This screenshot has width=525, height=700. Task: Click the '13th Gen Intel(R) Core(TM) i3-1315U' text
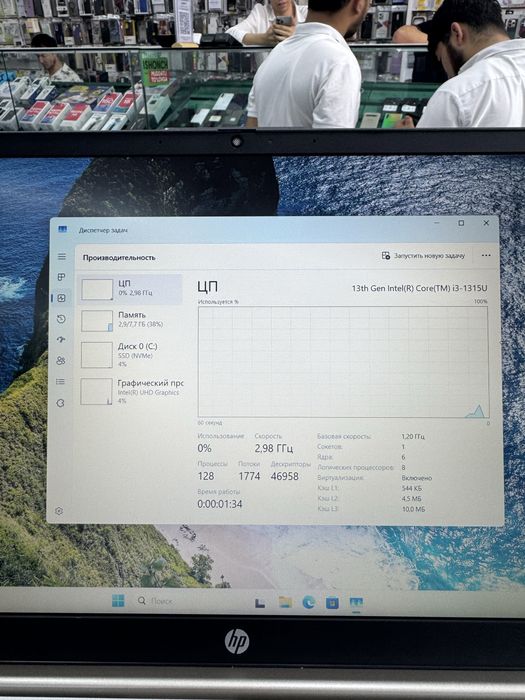coord(419,288)
